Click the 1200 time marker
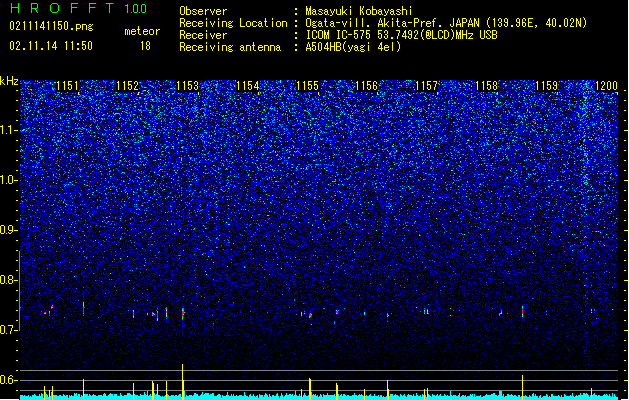This screenshot has height=400, width=629. coord(606,86)
